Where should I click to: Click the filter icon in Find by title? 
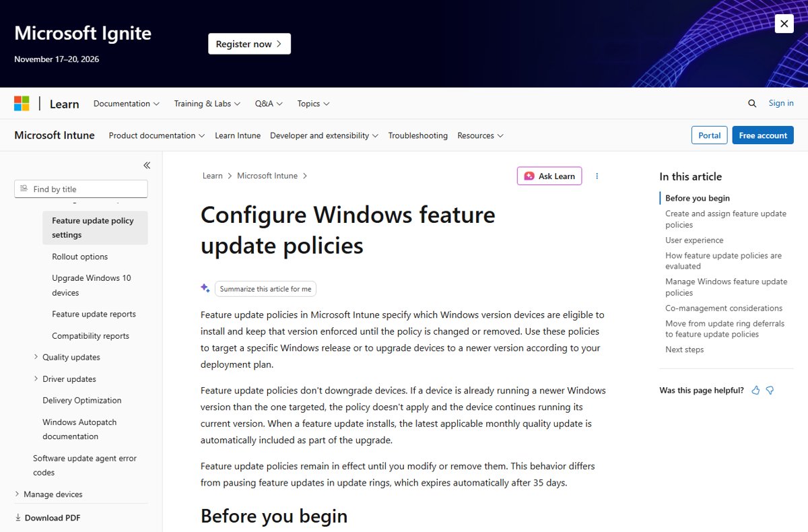[x=24, y=189]
